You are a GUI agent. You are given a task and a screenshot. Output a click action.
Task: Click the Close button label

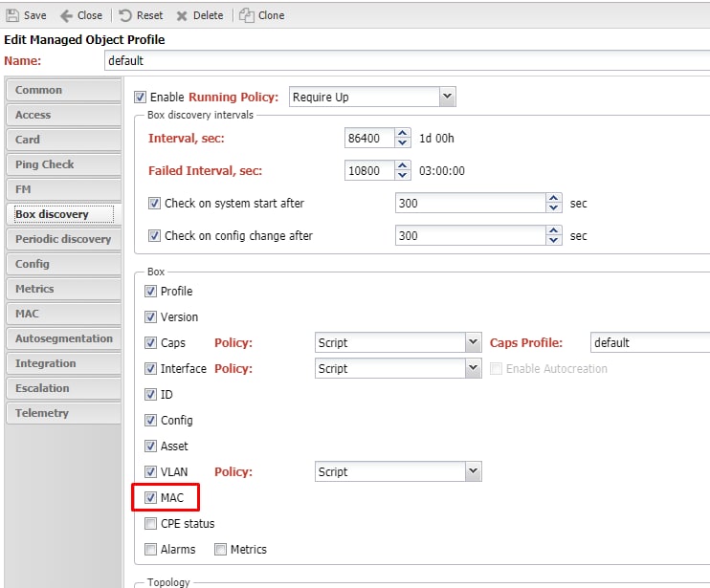click(90, 15)
